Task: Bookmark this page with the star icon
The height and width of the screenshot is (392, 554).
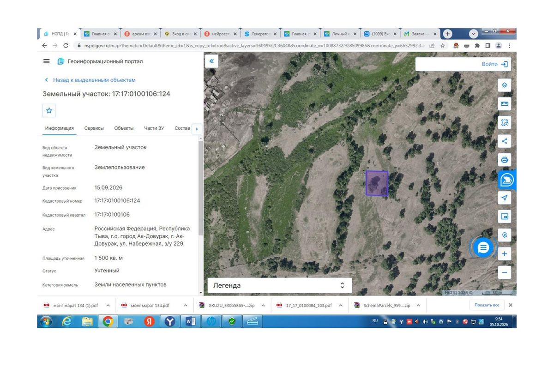Action: pyautogui.click(x=443, y=46)
